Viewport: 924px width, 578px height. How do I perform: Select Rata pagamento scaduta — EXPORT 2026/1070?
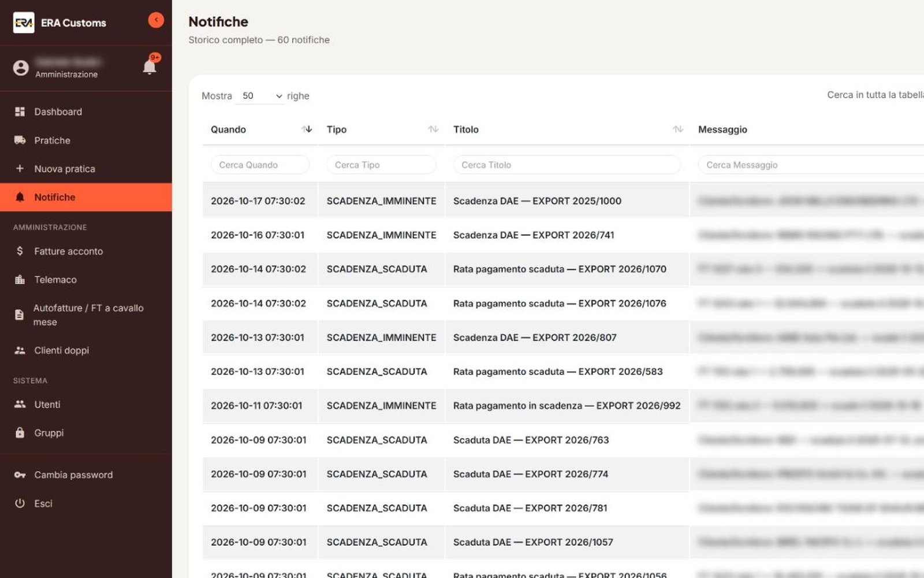tap(563, 269)
